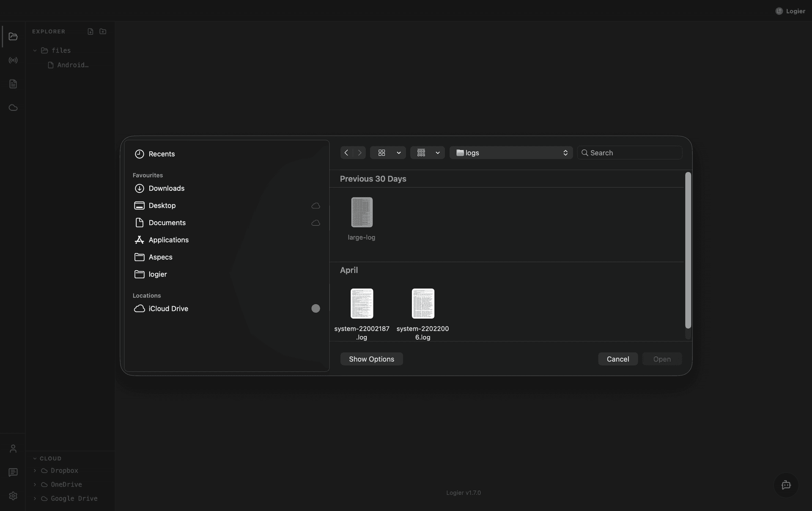The height and width of the screenshot is (511, 812).
Task: Click the Search field in dialog
Action: coord(630,153)
